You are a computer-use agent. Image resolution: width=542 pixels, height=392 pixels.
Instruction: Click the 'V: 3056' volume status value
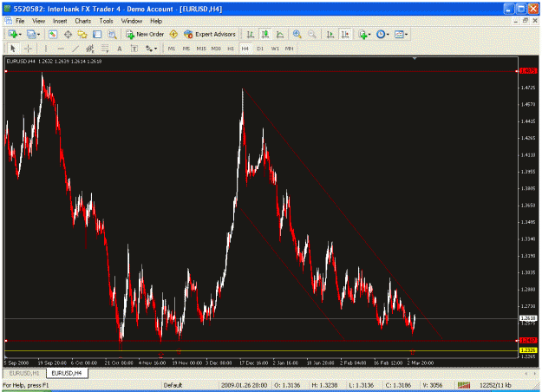(x=433, y=385)
